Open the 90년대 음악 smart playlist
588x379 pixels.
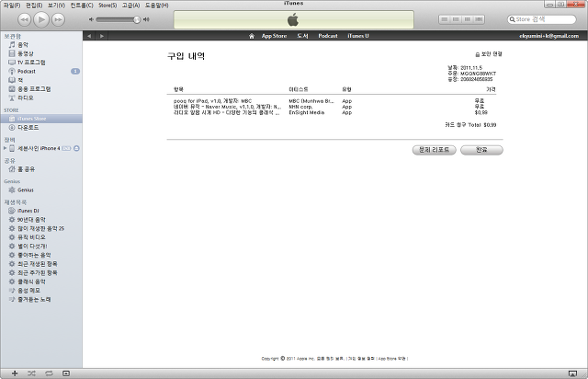pyautogui.click(x=41, y=220)
